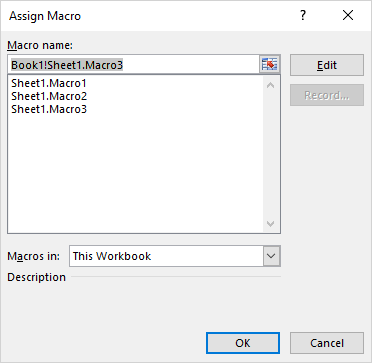This screenshot has width=372, height=363.
Task: Click empty space in the macro list
Action: (135, 173)
